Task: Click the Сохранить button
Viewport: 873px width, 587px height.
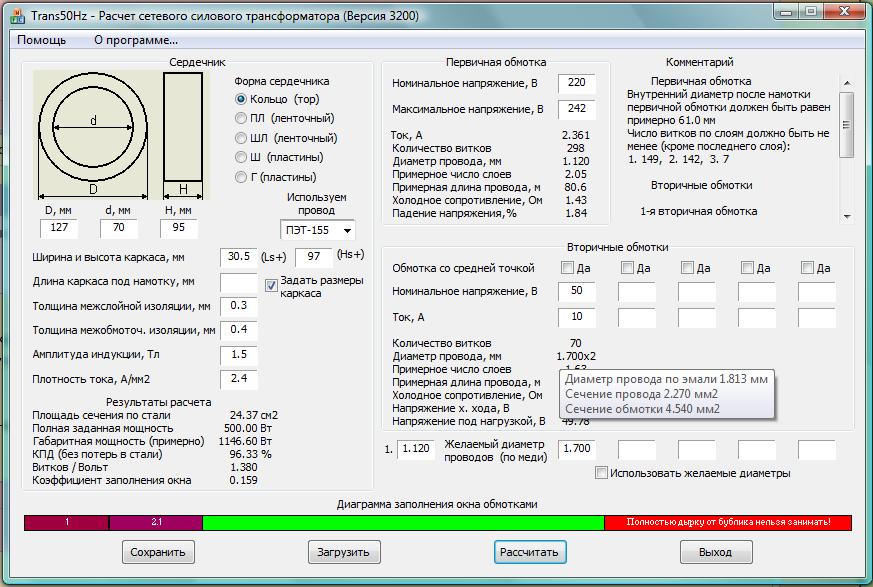Action: (x=158, y=552)
